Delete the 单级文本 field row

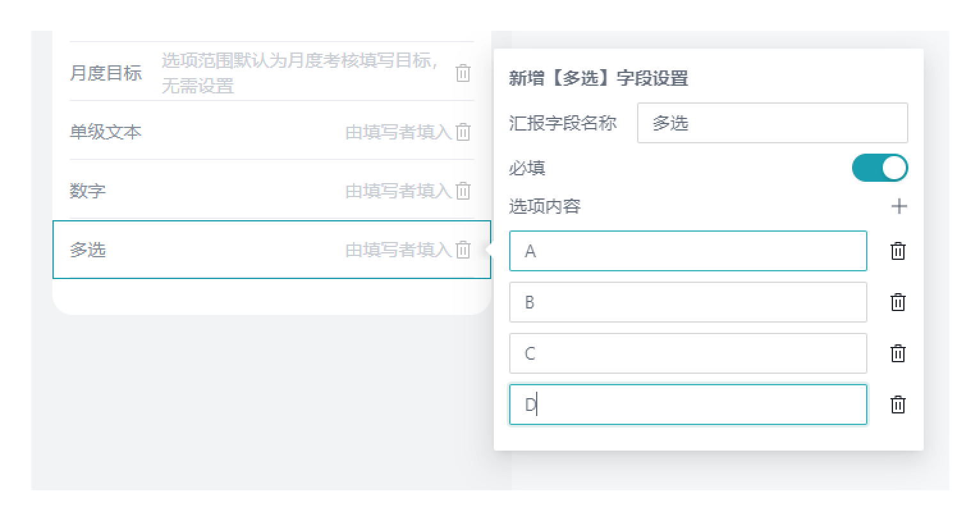point(463,132)
